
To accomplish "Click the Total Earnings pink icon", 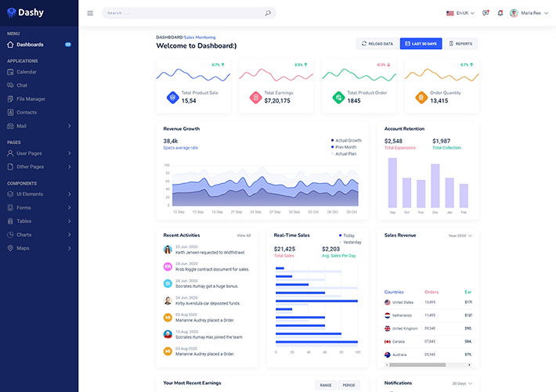I will click(255, 97).
